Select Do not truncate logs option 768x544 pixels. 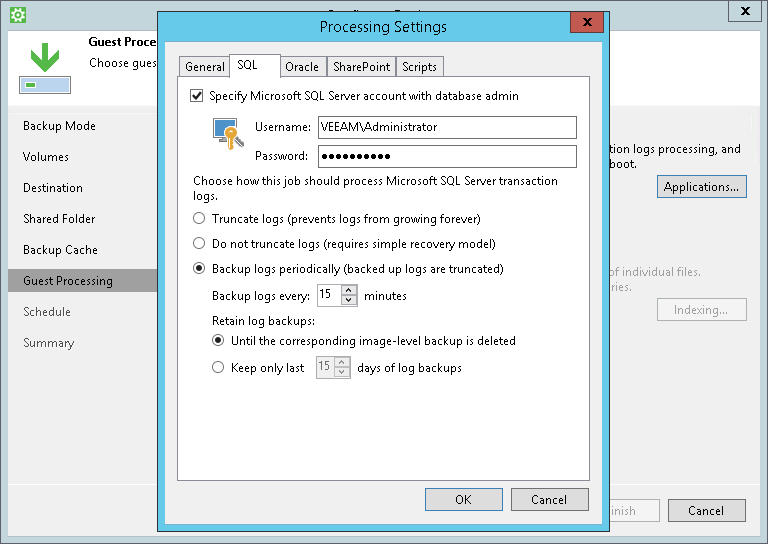coord(199,243)
